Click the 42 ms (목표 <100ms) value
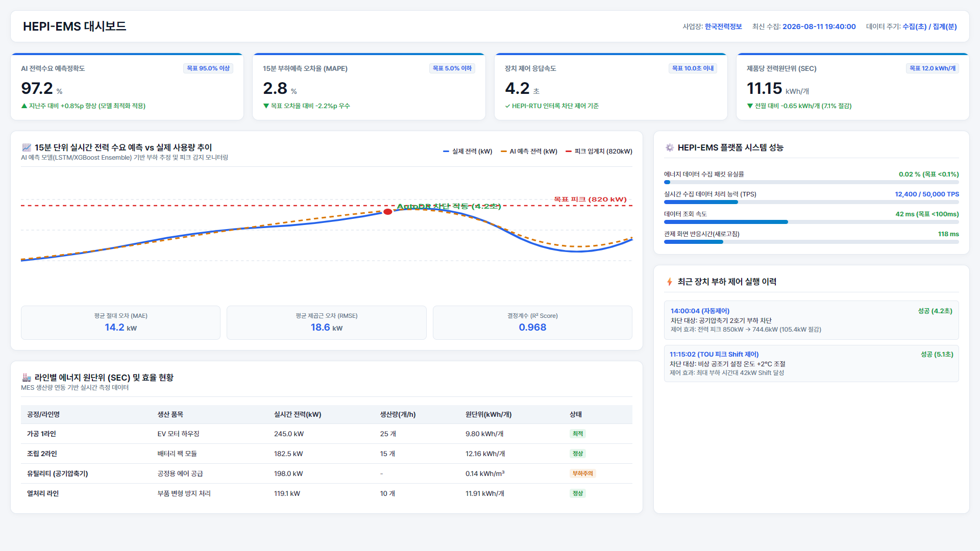The image size is (980, 551). point(927,214)
